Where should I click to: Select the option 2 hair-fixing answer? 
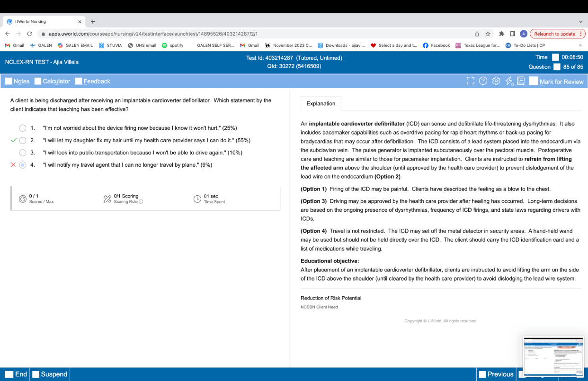pos(22,140)
